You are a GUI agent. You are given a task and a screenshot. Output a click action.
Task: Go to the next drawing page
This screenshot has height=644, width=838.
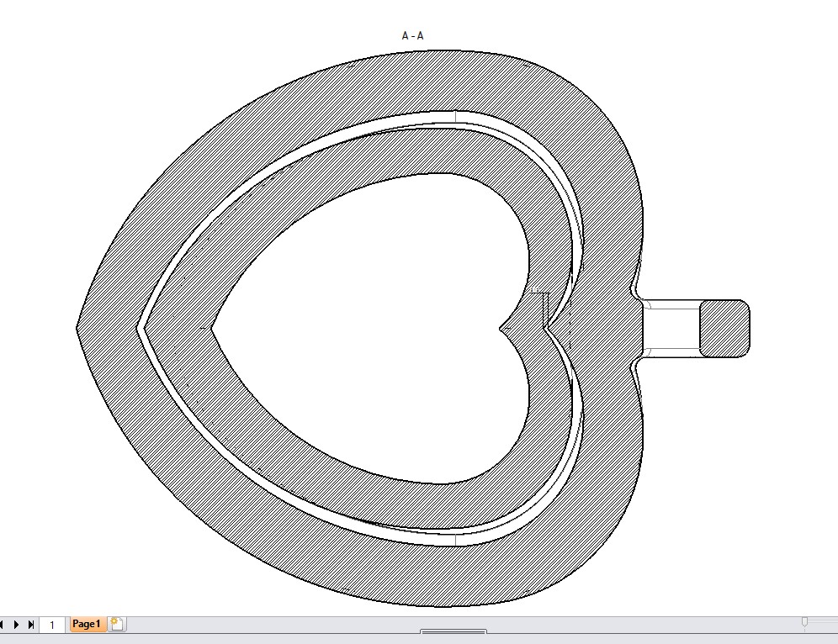(x=16, y=624)
